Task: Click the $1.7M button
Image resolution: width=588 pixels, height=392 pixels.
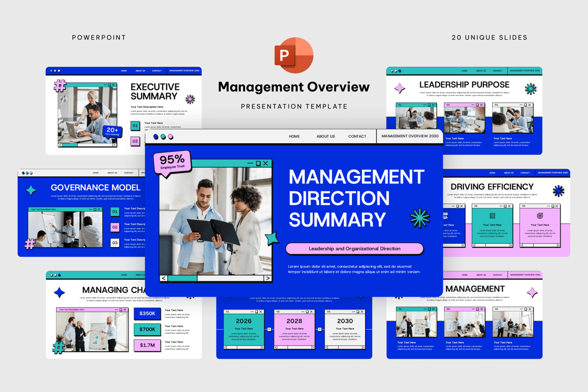Action: (147, 345)
